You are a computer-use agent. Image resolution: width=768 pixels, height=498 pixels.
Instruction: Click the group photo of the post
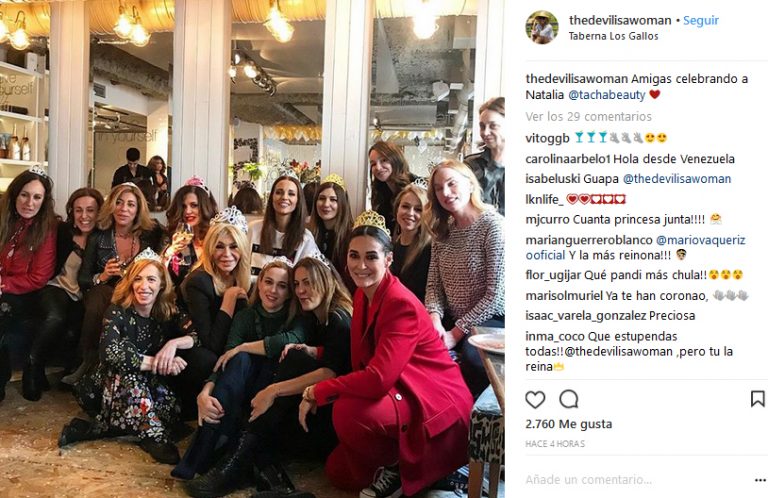[252, 249]
